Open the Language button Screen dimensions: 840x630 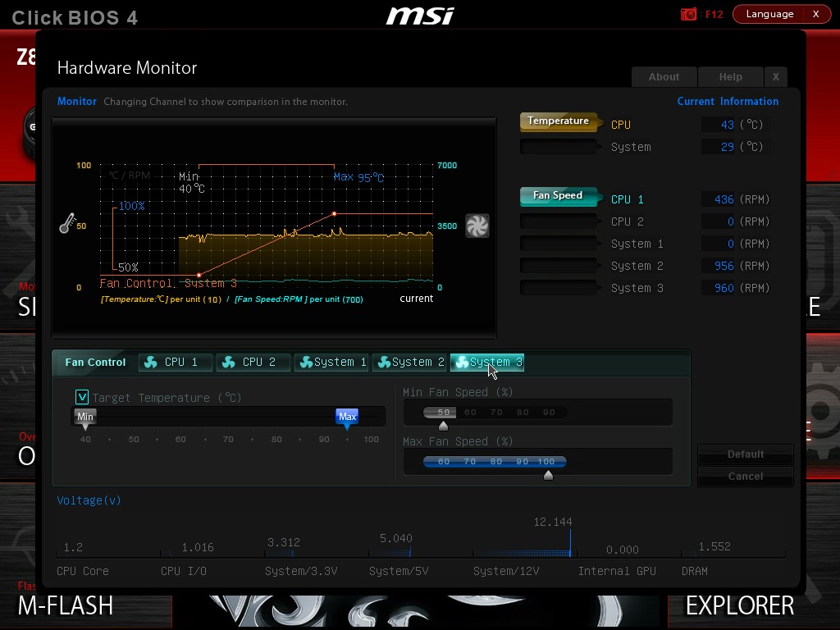click(769, 14)
